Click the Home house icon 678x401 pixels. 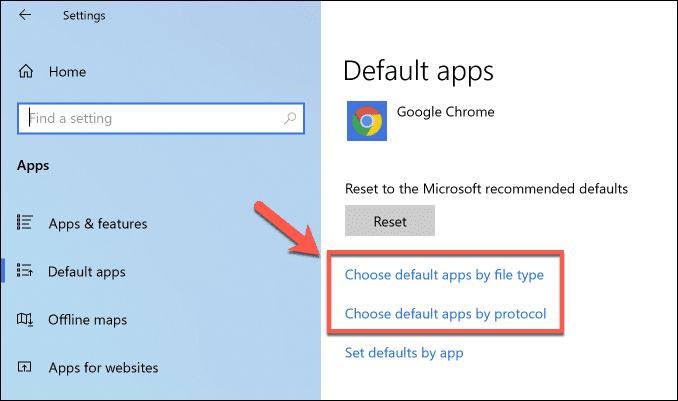point(25,71)
